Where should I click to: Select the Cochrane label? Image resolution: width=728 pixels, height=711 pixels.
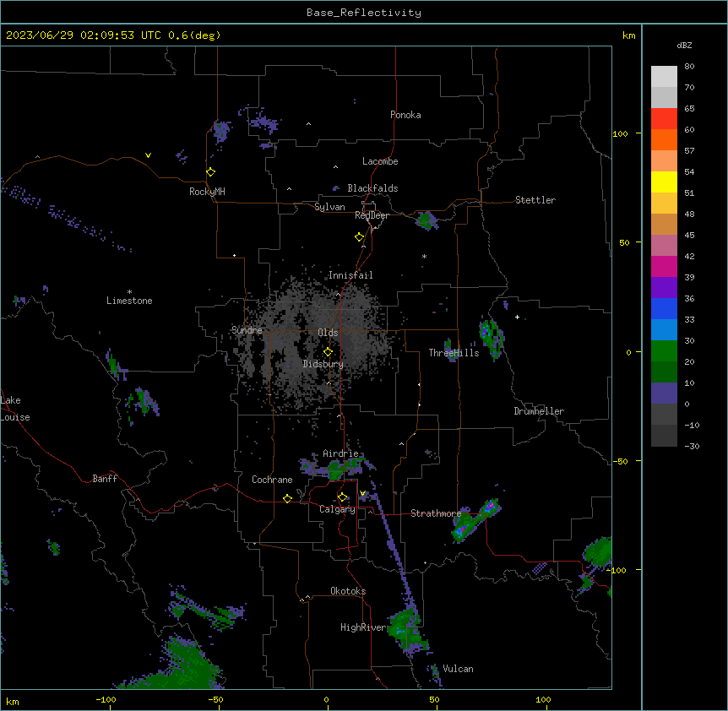click(272, 480)
